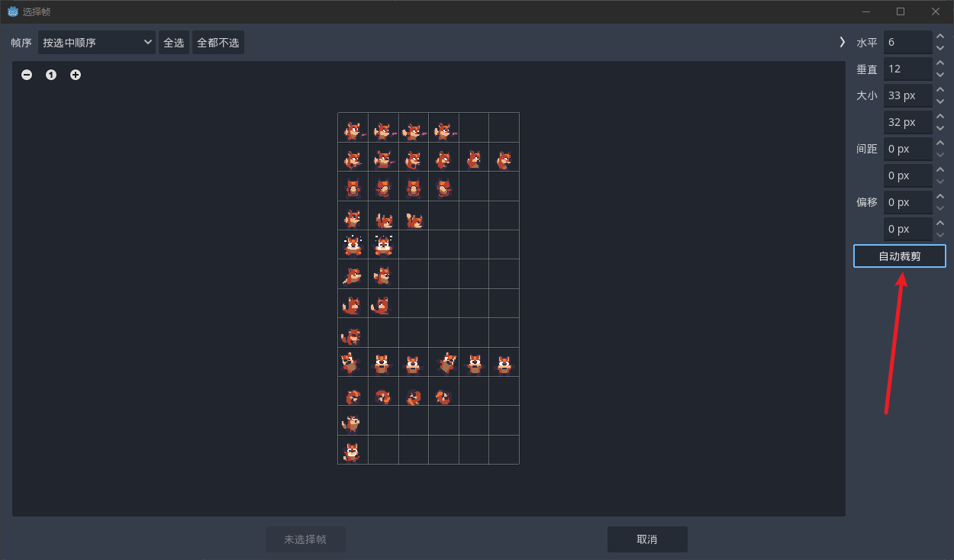Click 取消 to cancel the dialog
This screenshot has height=560, width=954.
pos(647,539)
